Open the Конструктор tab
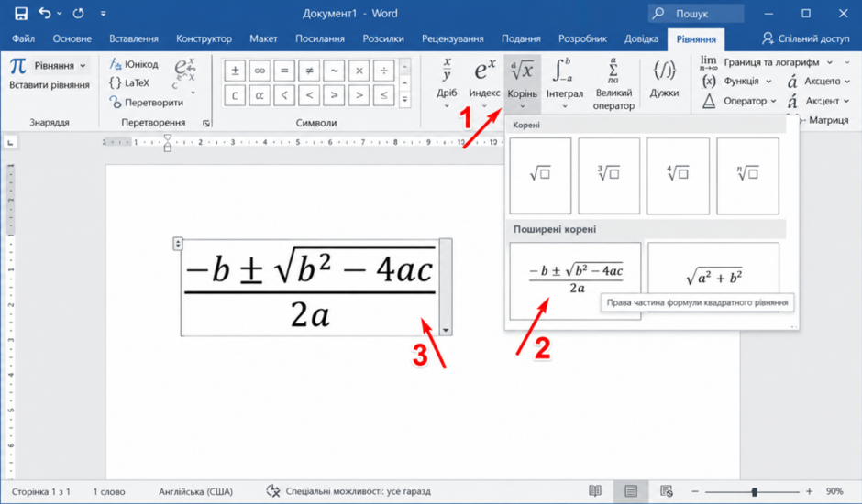This screenshot has height=504, width=862. pyautogui.click(x=204, y=38)
